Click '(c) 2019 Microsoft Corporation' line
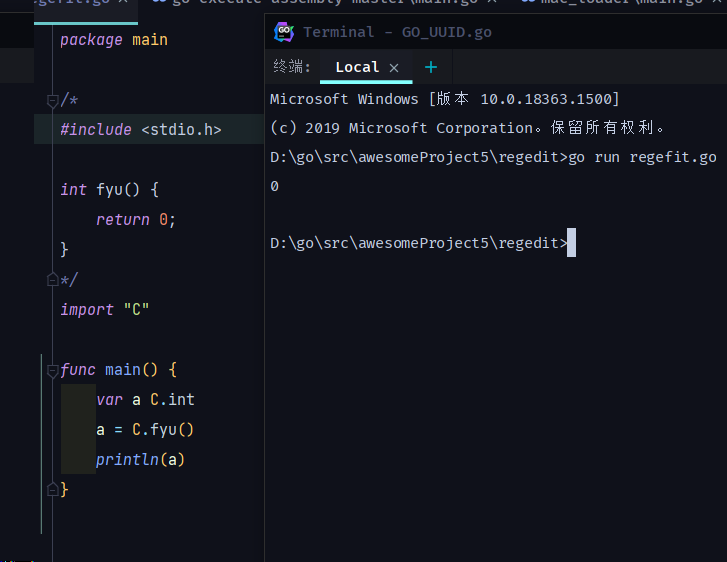727x562 pixels. pos(467,128)
